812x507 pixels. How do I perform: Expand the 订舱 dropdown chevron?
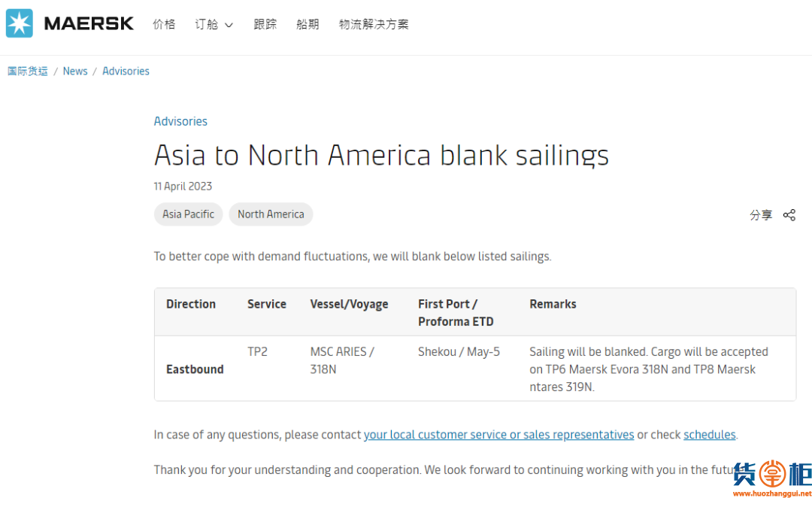pyautogui.click(x=229, y=25)
